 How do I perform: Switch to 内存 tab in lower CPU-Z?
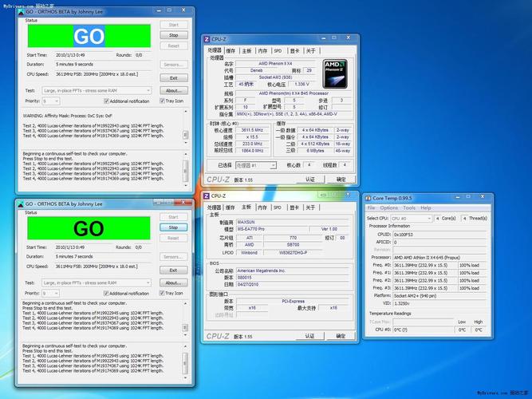pos(262,207)
